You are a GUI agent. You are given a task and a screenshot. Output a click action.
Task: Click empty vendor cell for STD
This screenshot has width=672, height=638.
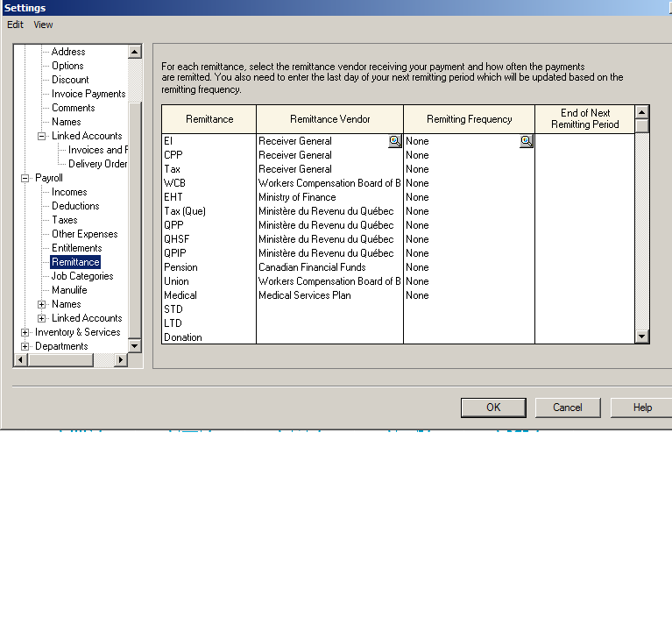point(329,309)
